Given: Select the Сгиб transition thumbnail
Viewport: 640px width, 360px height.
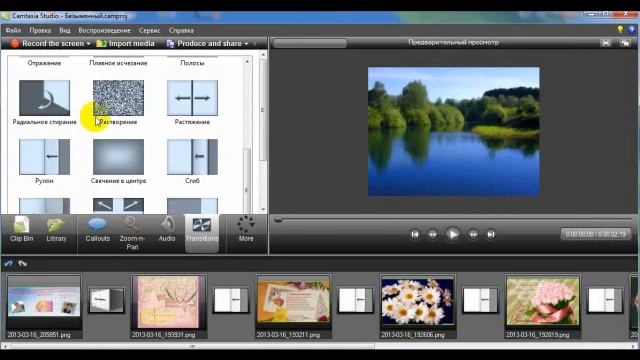Looking at the screenshot, I should pos(192,157).
